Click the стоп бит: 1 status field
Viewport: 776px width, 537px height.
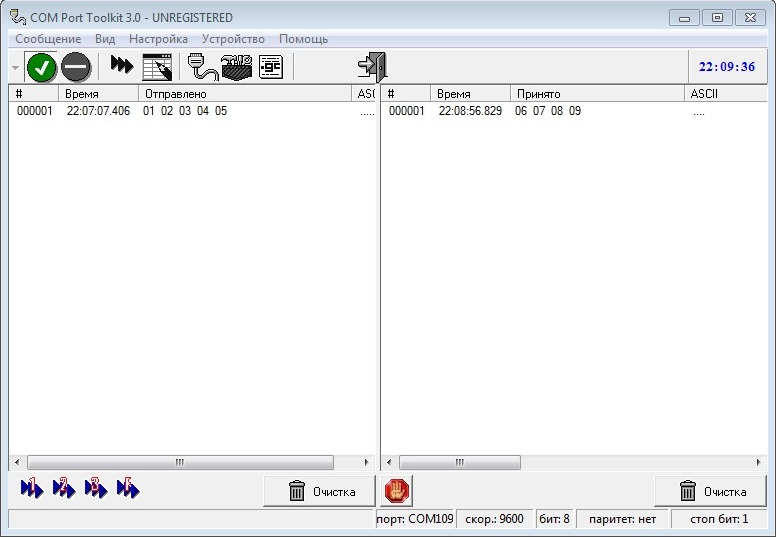point(719,519)
